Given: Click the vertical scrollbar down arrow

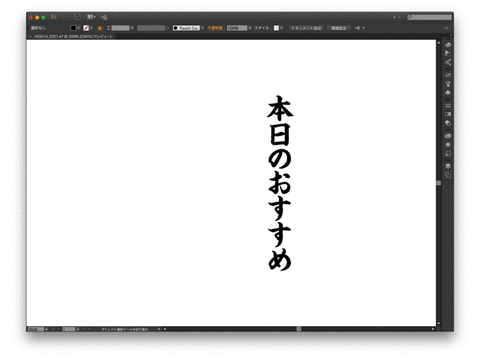Looking at the screenshot, I should (439, 323).
